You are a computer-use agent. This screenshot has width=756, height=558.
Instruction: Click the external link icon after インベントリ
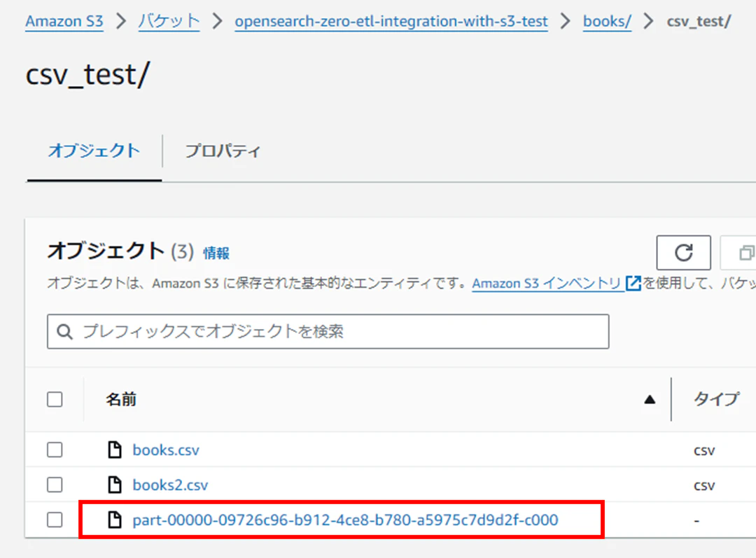coord(633,283)
